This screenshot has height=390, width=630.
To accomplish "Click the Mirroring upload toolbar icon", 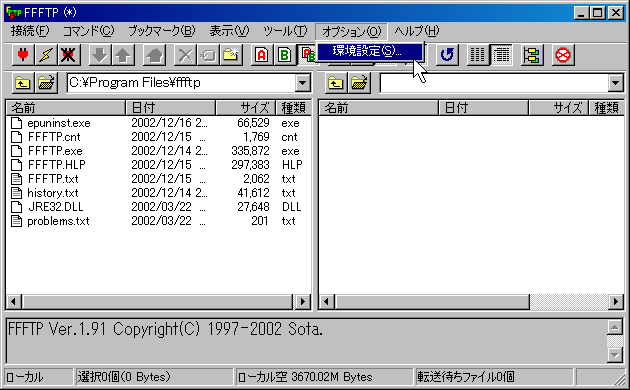I will [x=154, y=55].
